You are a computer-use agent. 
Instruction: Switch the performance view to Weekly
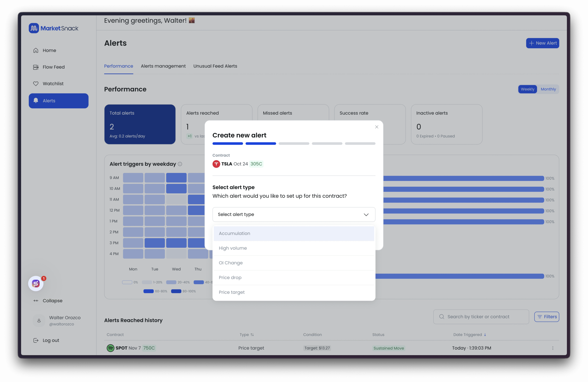click(x=527, y=89)
